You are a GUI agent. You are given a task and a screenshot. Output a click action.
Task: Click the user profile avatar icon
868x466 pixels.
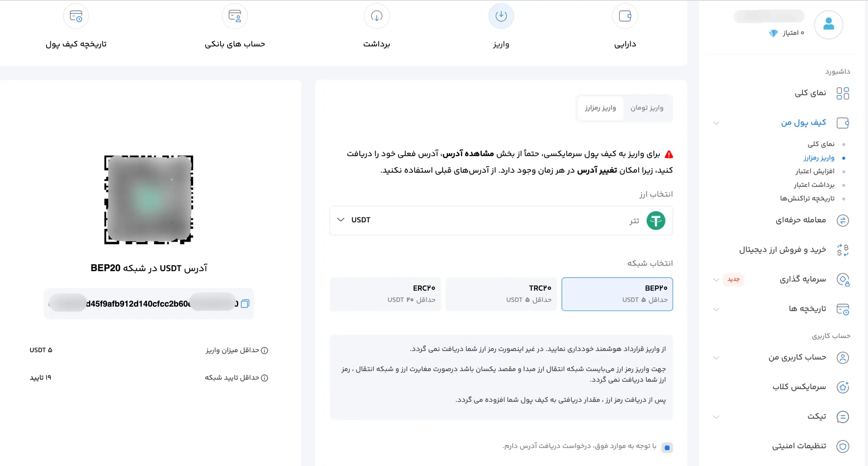tap(828, 24)
